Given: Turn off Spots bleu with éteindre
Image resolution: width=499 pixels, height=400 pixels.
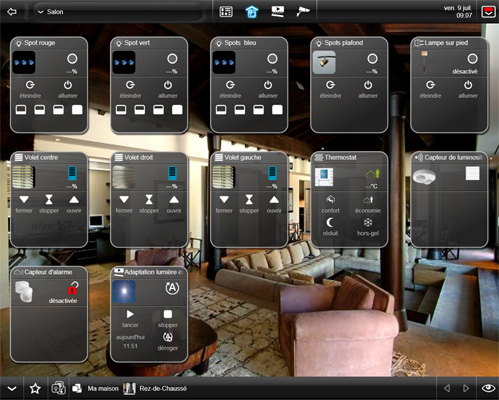Looking at the screenshot, I should [x=230, y=89].
